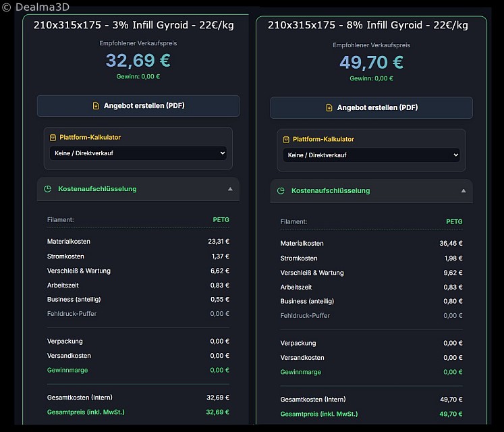Click the Stromkosten value 1,37 €
The height and width of the screenshot is (432, 504).
pyautogui.click(x=220, y=256)
